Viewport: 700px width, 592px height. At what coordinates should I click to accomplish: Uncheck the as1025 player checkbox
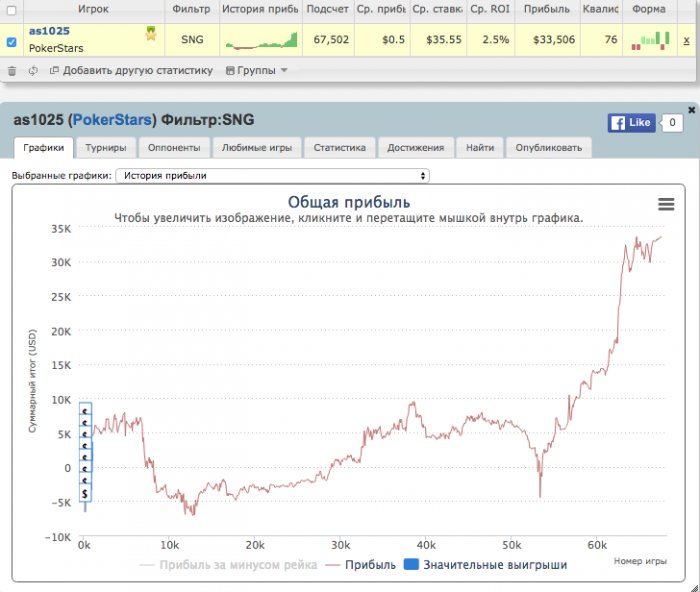tap(12, 42)
